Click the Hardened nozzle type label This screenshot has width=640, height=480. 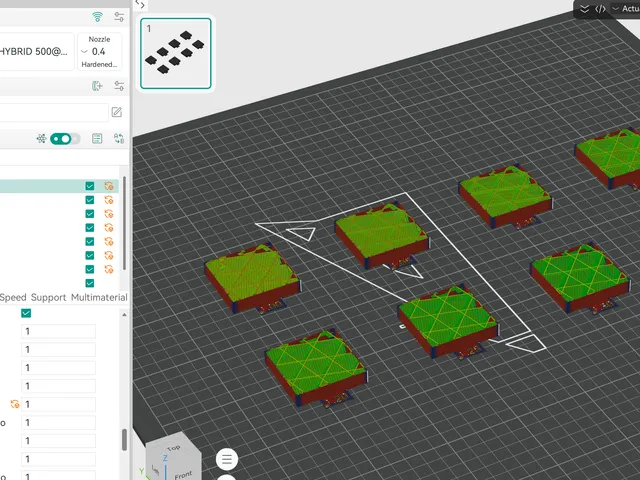tap(99, 64)
